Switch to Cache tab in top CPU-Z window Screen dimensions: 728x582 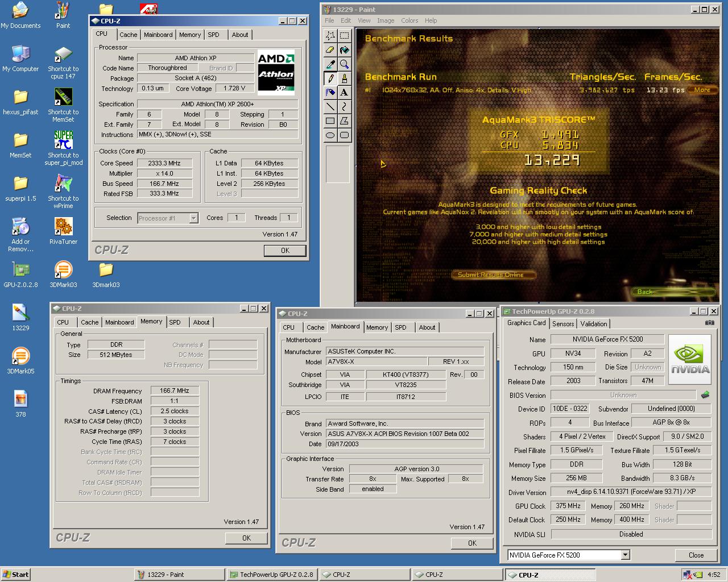(x=128, y=35)
